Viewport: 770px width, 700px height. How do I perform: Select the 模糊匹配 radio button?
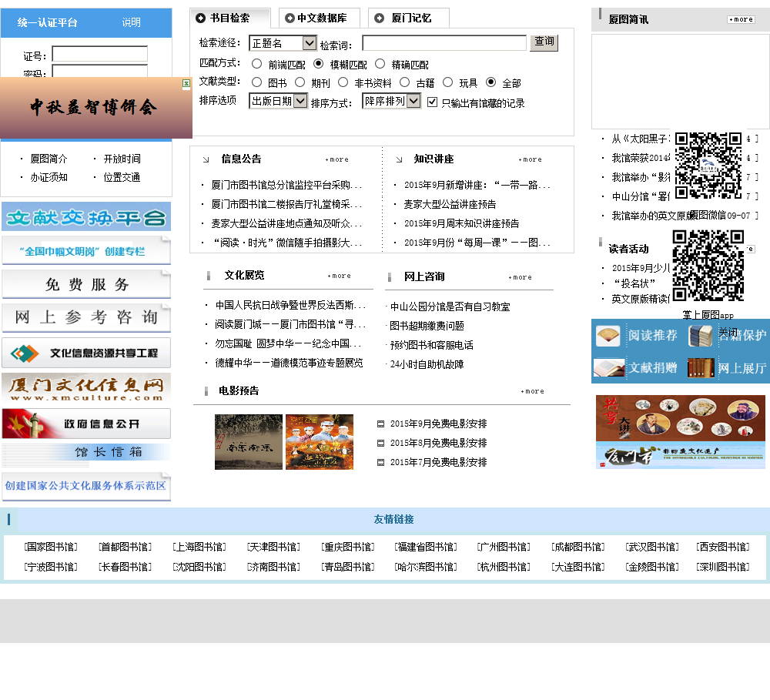tap(318, 64)
